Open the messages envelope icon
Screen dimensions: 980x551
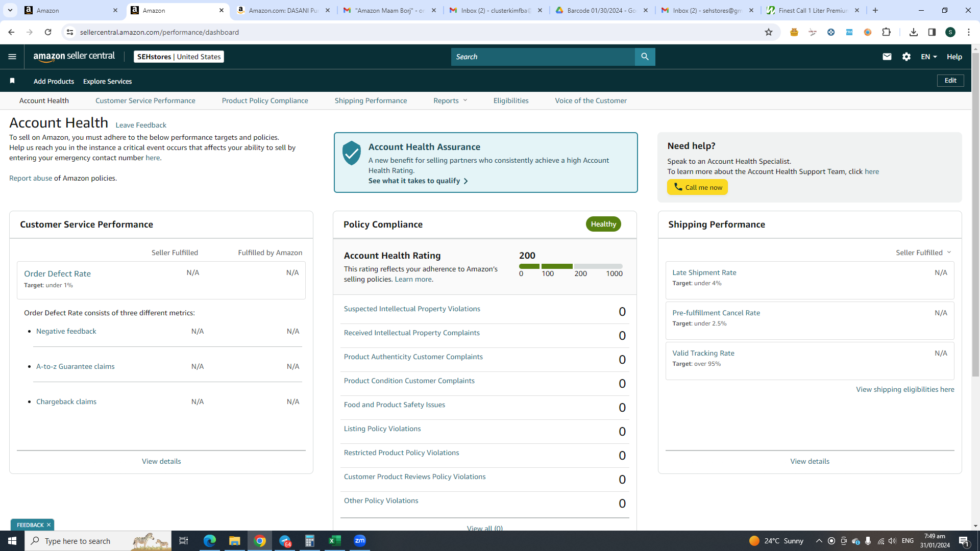[887, 57]
